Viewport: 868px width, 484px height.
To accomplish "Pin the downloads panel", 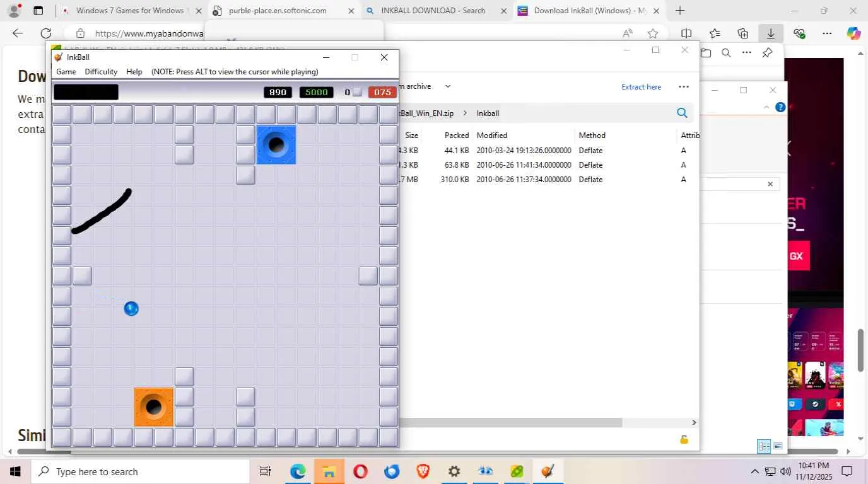I will 767,53.
